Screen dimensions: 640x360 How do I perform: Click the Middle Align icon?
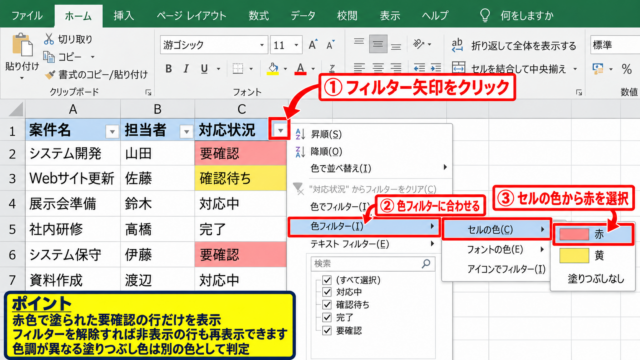pos(378,44)
